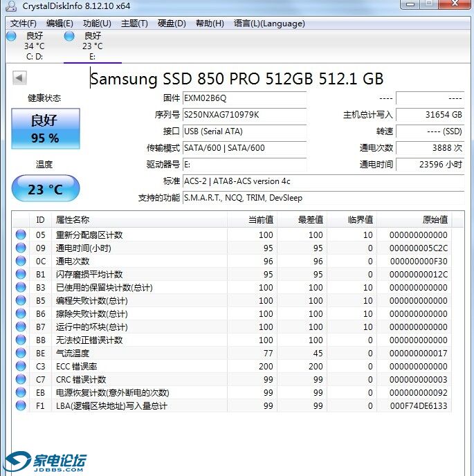
Task: Open the 语言(L)(Language) menu
Action: (269, 24)
